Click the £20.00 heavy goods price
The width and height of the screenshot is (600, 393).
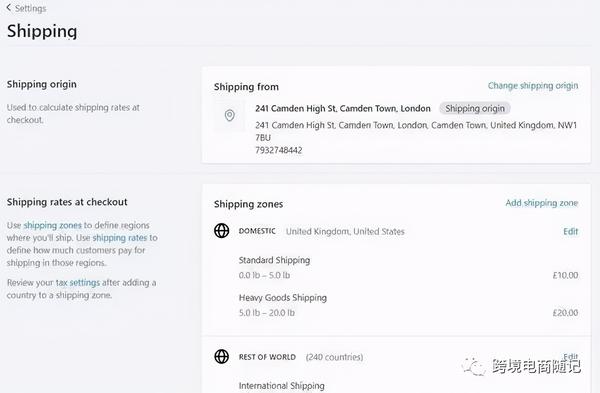coord(565,313)
